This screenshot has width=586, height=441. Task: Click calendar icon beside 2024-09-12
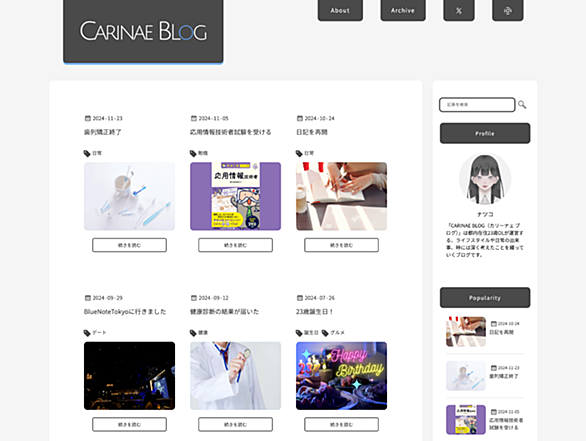point(194,298)
